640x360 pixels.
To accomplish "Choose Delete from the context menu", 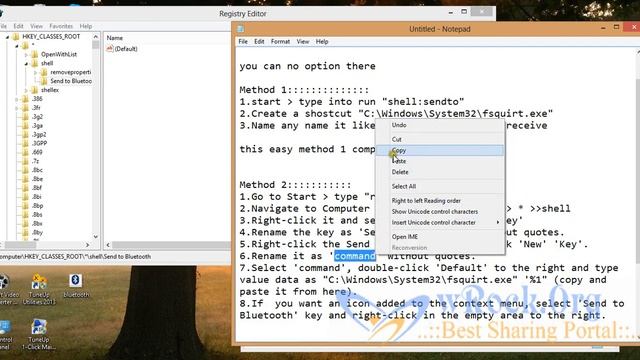I will (x=440, y=172).
